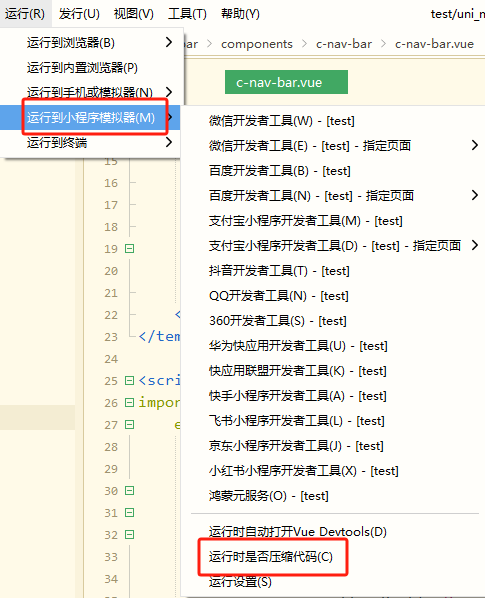Click breadcrumb segment components
This screenshot has width=485, height=598.
[257, 44]
